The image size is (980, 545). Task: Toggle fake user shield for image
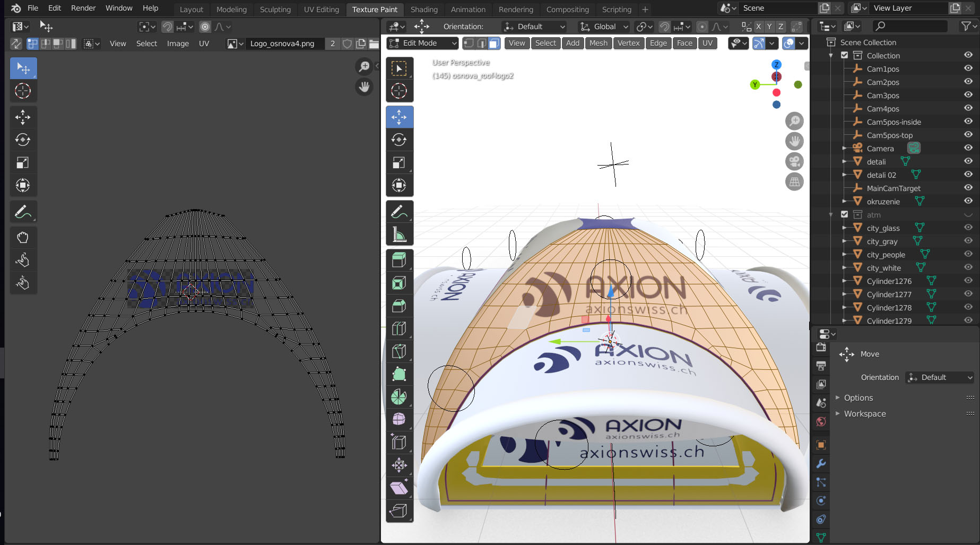point(347,44)
